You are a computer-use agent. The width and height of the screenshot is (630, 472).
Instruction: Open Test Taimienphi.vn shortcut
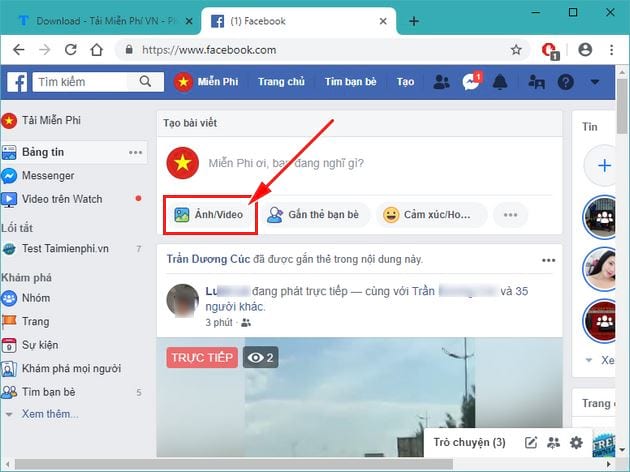[x=56, y=249]
